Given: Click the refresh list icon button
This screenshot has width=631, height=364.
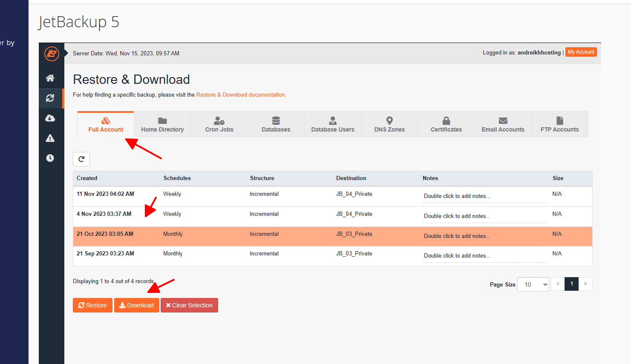Looking at the screenshot, I should pyautogui.click(x=81, y=159).
